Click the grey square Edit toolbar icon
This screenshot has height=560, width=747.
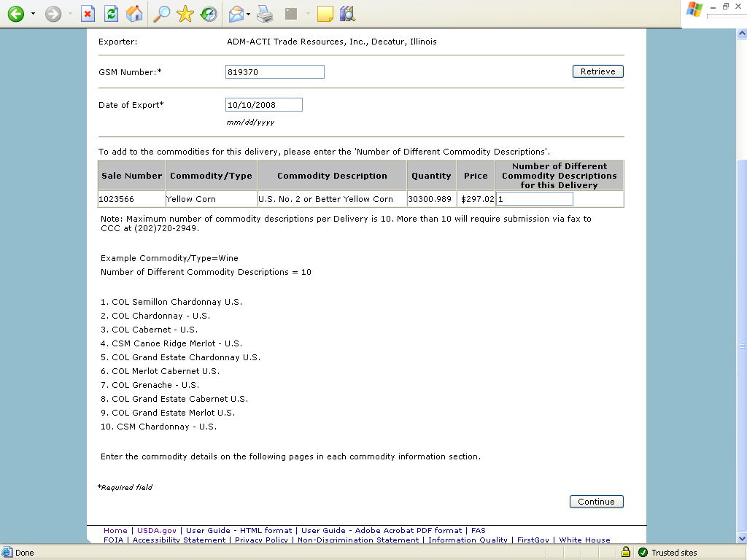(x=291, y=14)
